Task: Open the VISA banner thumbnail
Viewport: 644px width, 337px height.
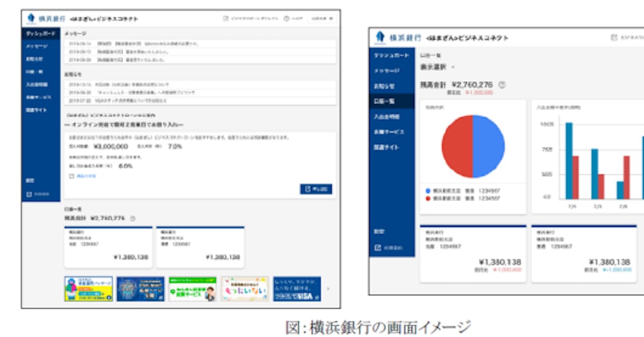Action: click(x=297, y=289)
